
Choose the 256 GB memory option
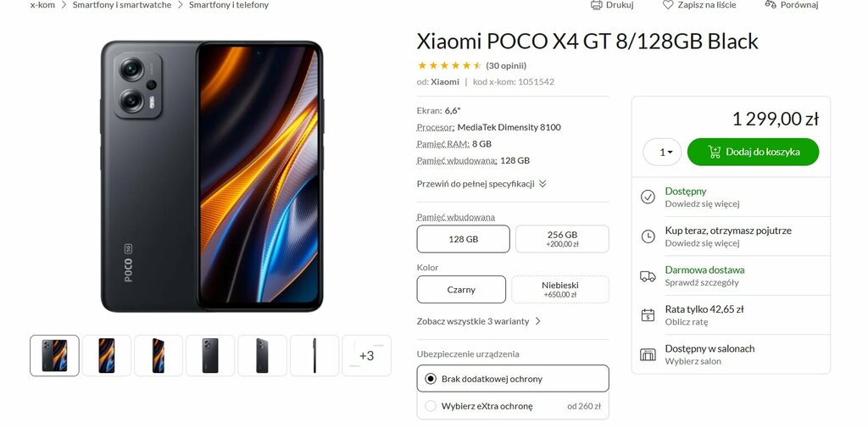click(x=562, y=239)
